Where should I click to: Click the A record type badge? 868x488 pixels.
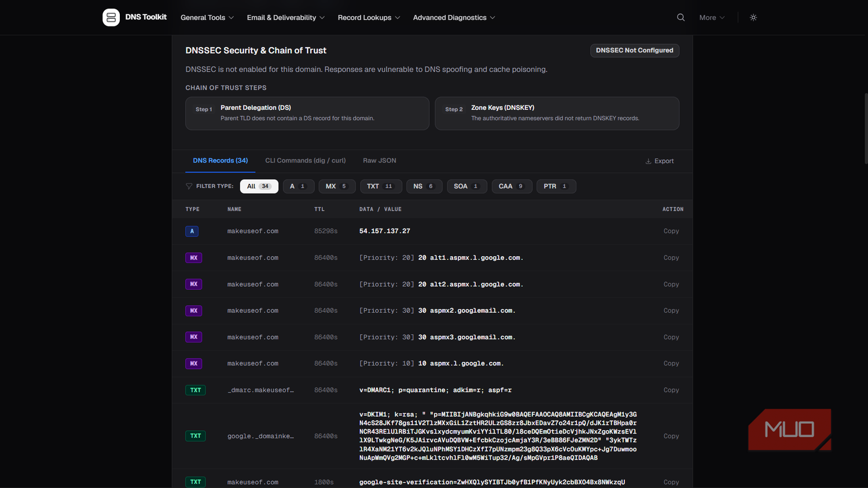point(192,231)
